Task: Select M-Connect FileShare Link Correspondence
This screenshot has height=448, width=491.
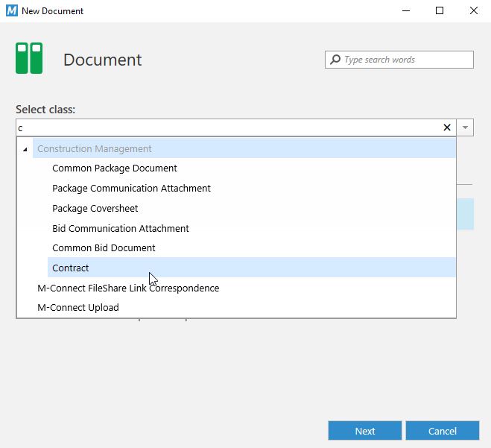Action: [x=244, y=288]
